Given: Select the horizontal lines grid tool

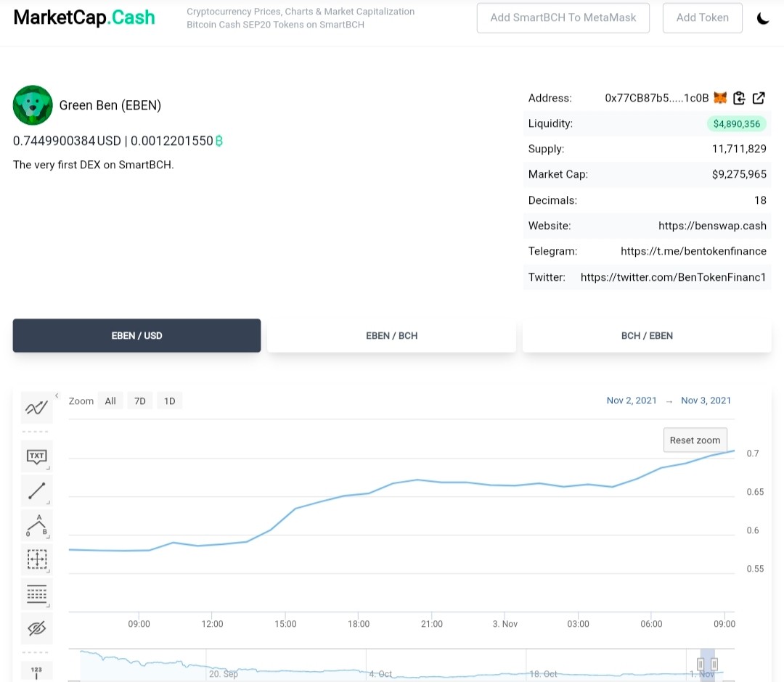Looking at the screenshot, I should pyautogui.click(x=36, y=594).
